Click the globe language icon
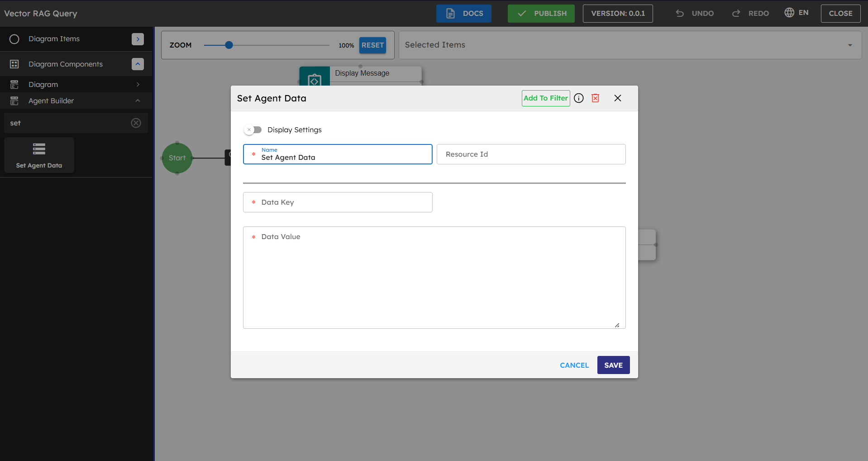The width and height of the screenshot is (868, 461). [789, 13]
